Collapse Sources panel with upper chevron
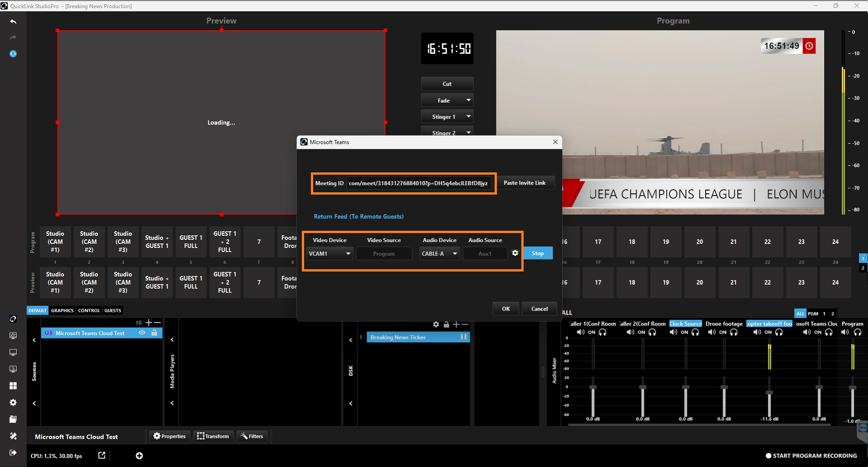 34,340
